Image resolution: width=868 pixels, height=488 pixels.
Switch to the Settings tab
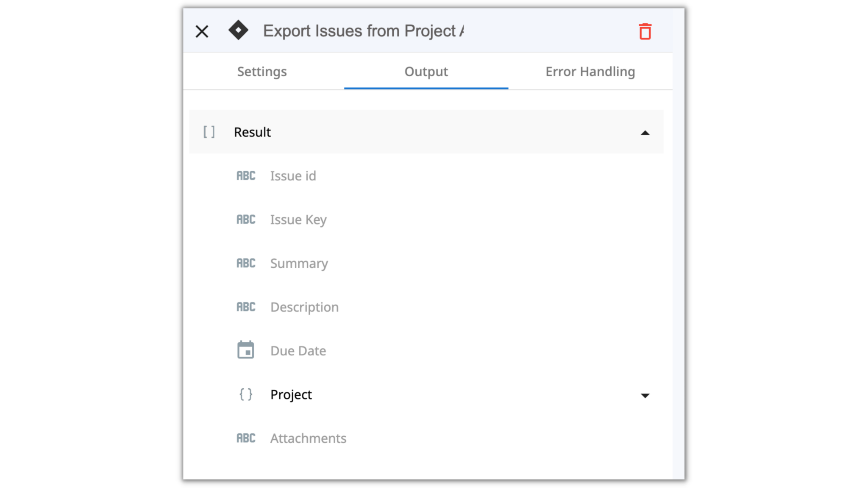tap(262, 72)
